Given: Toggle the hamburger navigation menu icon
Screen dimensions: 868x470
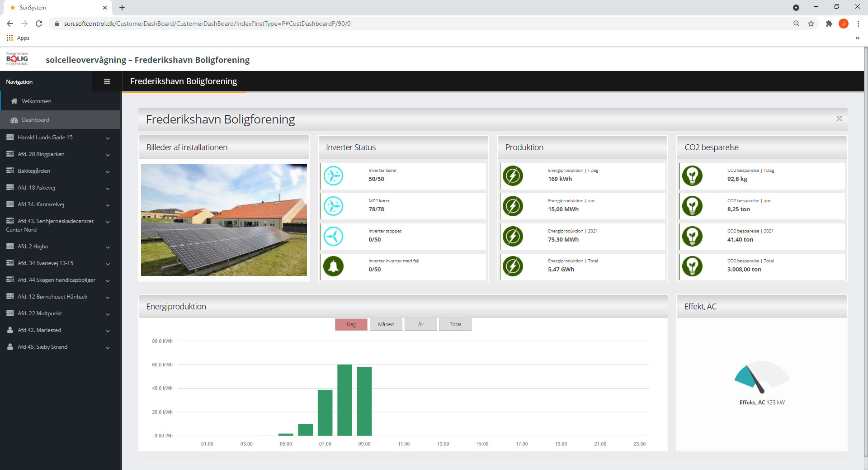Looking at the screenshot, I should pos(107,81).
